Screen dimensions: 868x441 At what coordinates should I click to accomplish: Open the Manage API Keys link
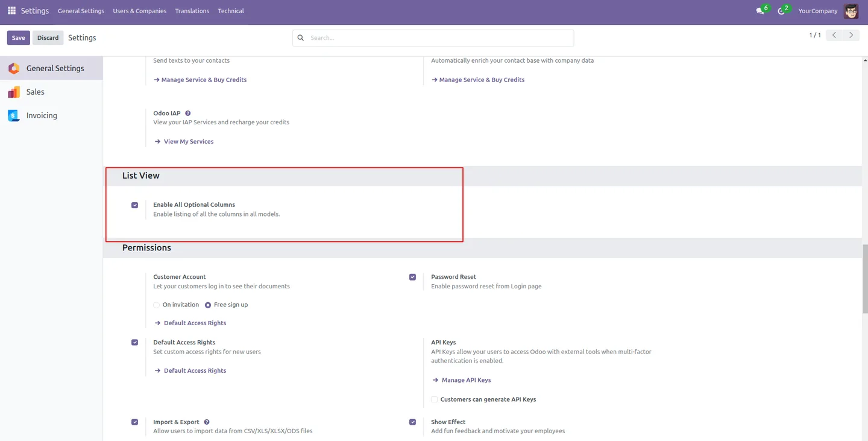467,380
